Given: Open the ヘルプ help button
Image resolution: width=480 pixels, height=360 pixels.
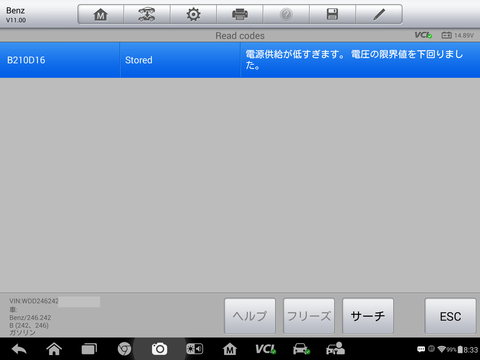Looking at the screenshot, I should pos(250,316).
